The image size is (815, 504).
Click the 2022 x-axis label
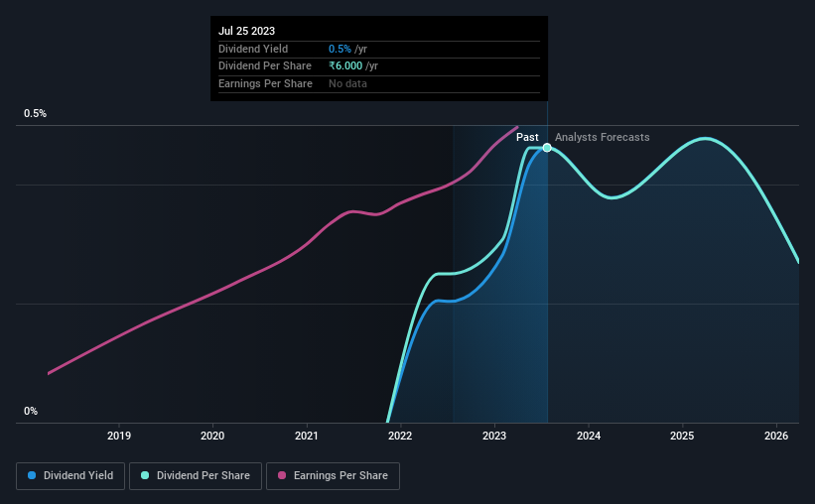pos(400,436)
